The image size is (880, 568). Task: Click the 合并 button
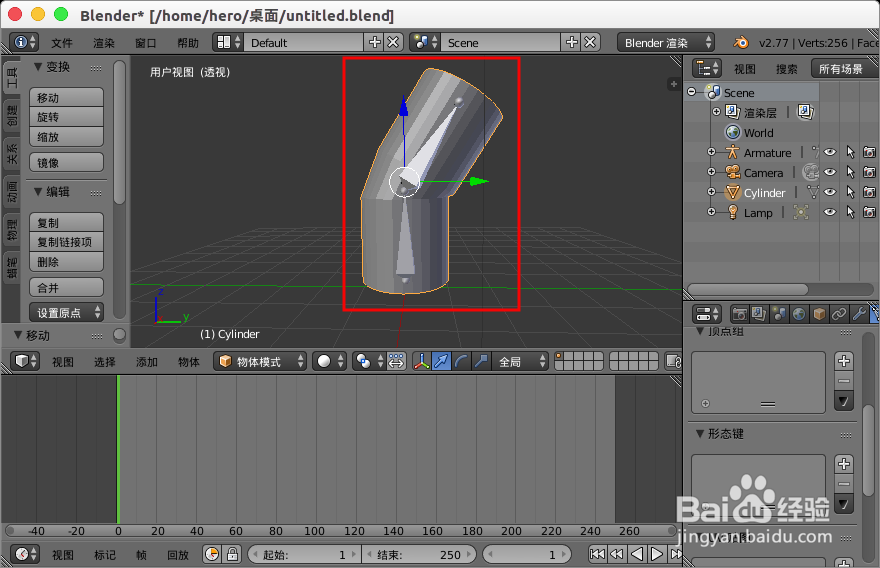66,288
